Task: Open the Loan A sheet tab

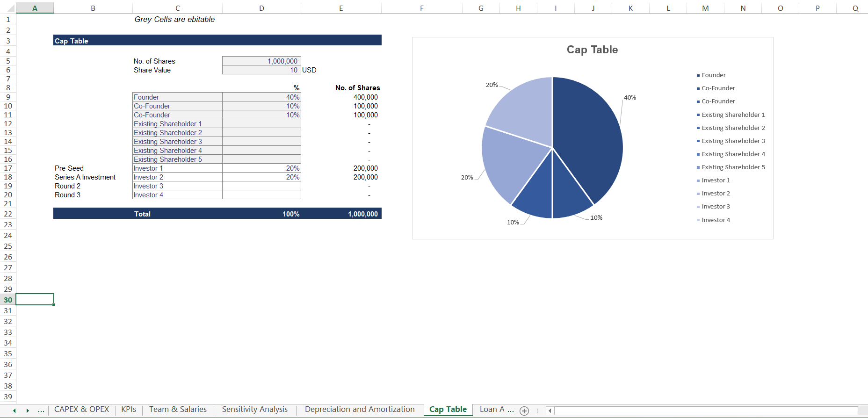Action: click(496, 410)
